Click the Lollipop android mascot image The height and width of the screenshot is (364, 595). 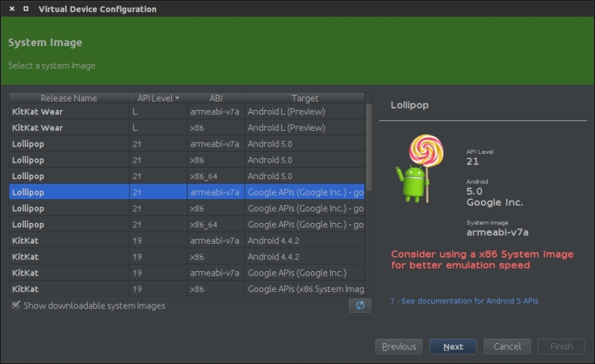point(419,169)
